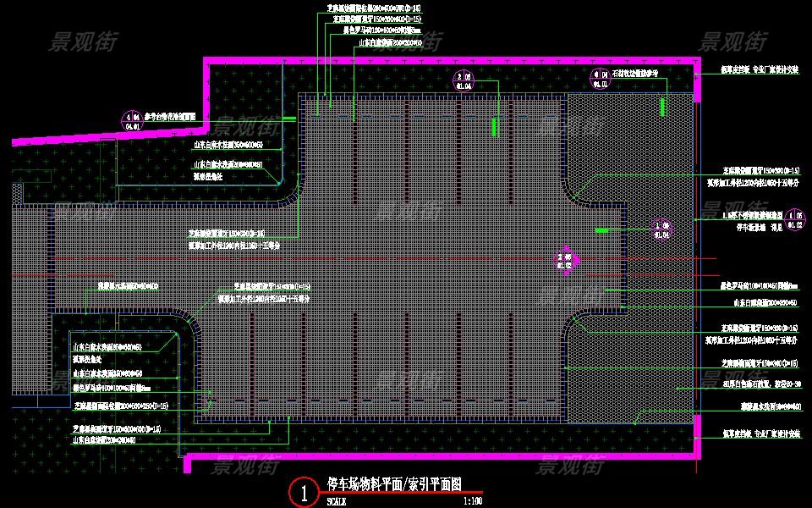Select the index callout circle at far left

click(133, 119)
